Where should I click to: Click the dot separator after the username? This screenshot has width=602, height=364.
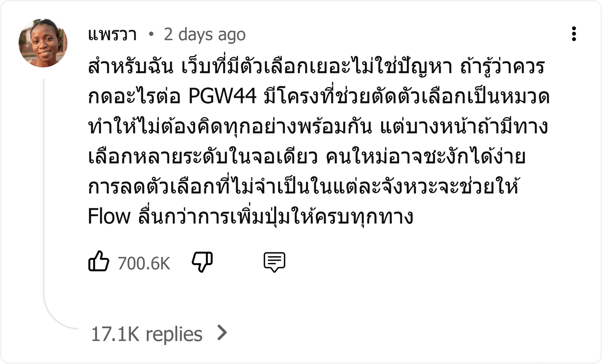151,34
